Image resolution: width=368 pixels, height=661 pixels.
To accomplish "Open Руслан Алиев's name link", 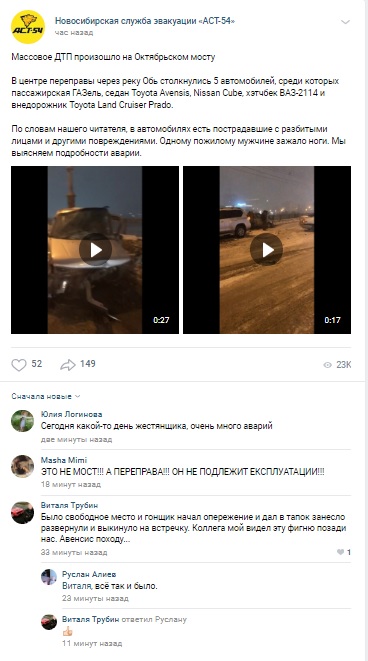I will [x=89, y=574].
